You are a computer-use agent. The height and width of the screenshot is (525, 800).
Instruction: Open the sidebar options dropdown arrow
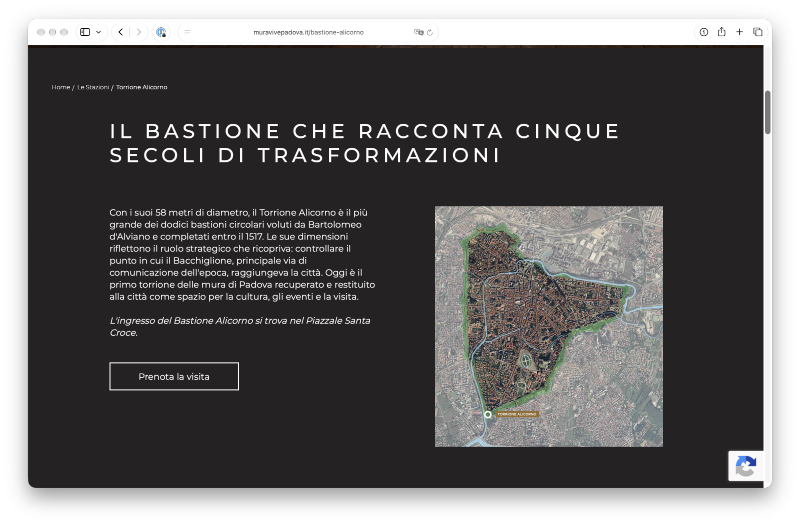point(98,32)
